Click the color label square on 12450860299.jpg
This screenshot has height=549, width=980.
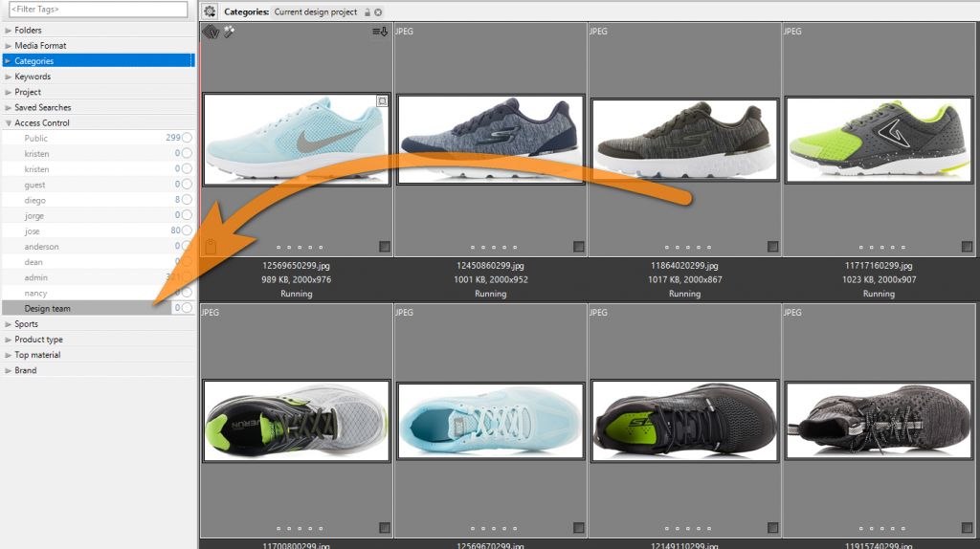pyautogui.click(x=579, y=247)
